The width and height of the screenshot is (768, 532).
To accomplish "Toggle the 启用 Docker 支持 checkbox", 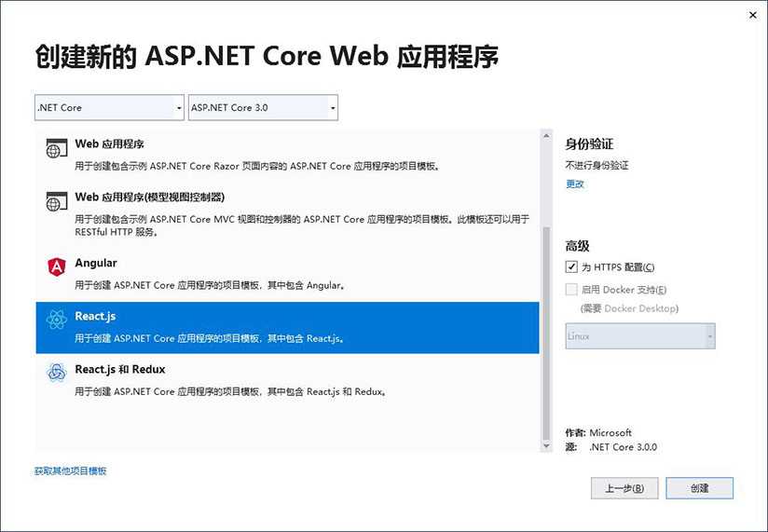I will [x=571, y=289].
